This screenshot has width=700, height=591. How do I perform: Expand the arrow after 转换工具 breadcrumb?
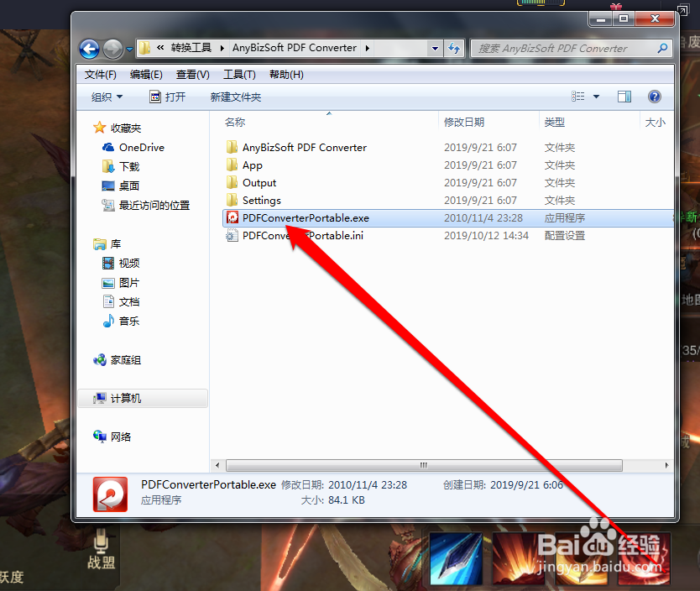(x=222, y=48)
